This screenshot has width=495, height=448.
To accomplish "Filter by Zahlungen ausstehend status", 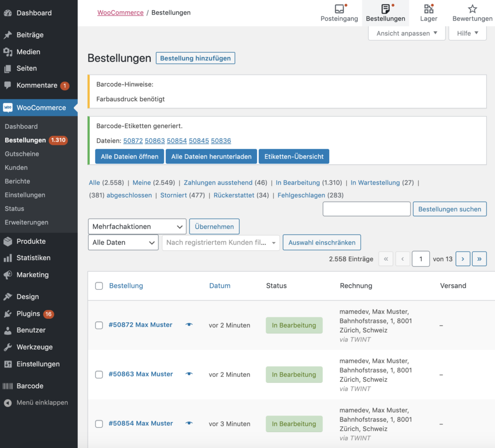I will [218, 182].
